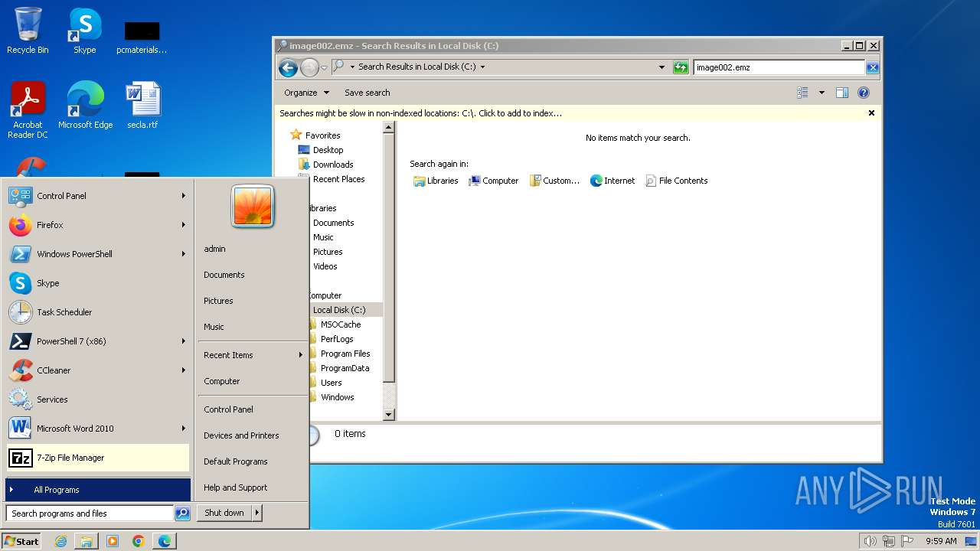The width and height of the screenshot is (980, 551).
Task: Open Program Files folder in tree
Action: click(x=345, y=354)
